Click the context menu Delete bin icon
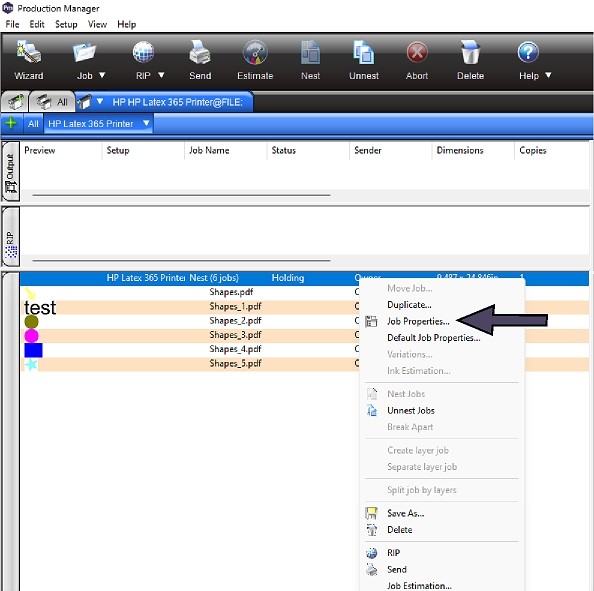This screenshot has width=594, height=591. point(372,530)
